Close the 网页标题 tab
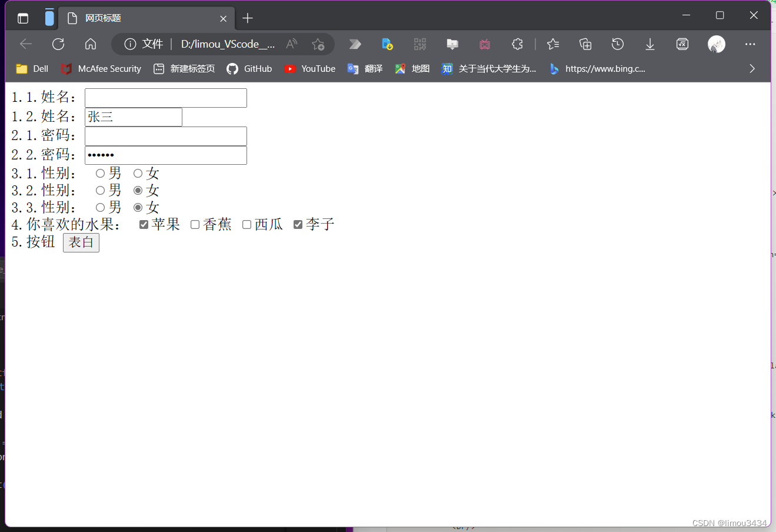 (x=224, y=19)
